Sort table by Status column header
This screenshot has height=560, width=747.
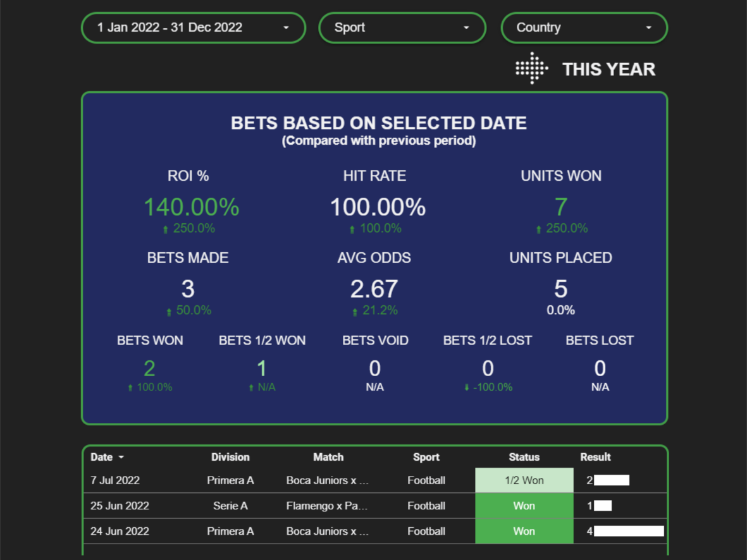(524, 457)
